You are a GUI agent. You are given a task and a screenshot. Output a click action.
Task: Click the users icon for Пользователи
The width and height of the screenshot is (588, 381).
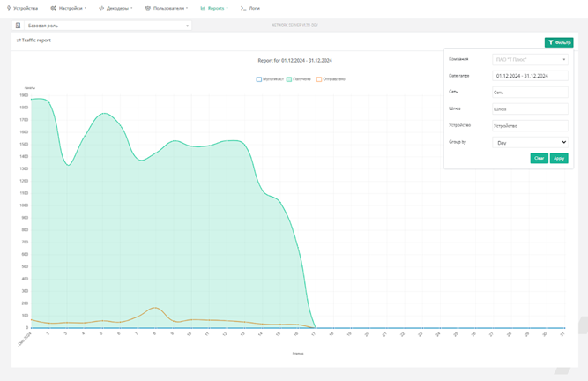point(148,8)
